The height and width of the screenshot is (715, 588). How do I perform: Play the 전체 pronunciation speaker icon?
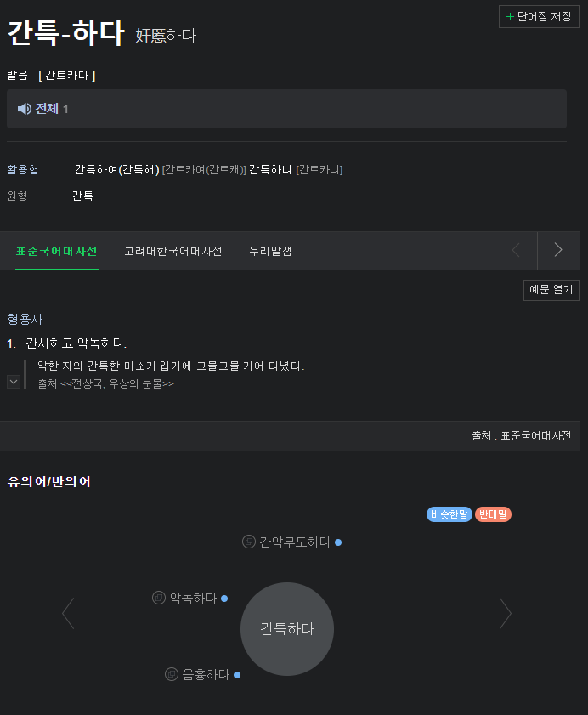pyautogui.click(x=24, y=109)
